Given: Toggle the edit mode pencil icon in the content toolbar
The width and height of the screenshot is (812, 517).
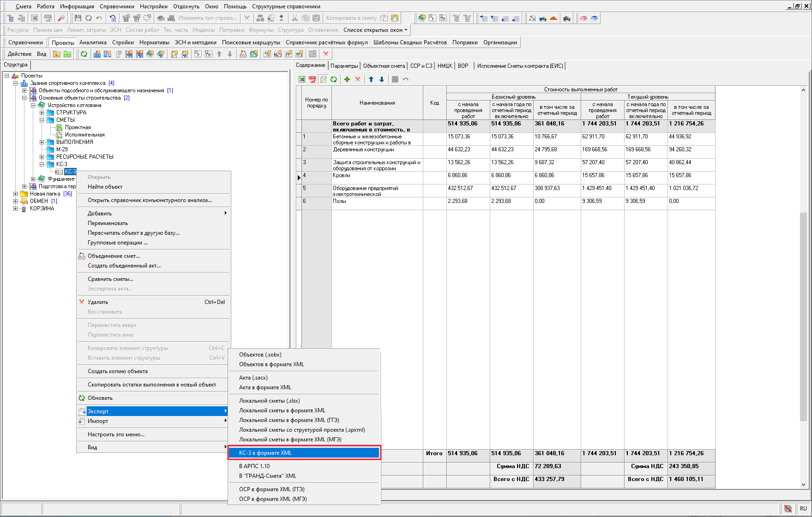Looking at the screenshot, I should click(x=323, y=79).
